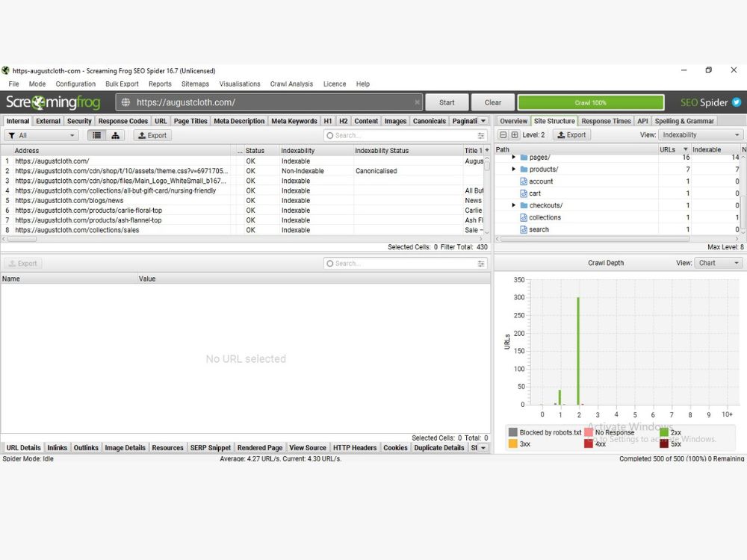The height and width of the screenshot is (560, 747).
Task: Click the globe icon in URL bar
Action: tap(125, 102)
